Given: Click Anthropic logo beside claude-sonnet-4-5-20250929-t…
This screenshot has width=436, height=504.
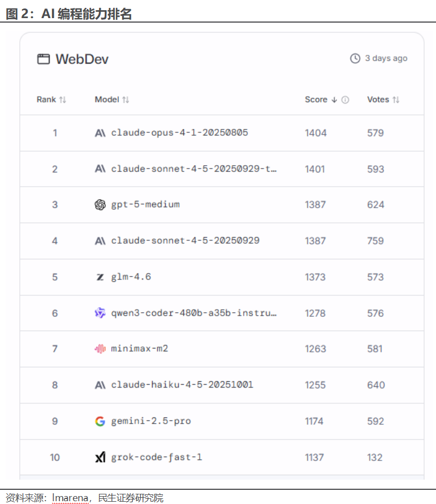Looking at the screenshot, I should [x=100, y=169].
